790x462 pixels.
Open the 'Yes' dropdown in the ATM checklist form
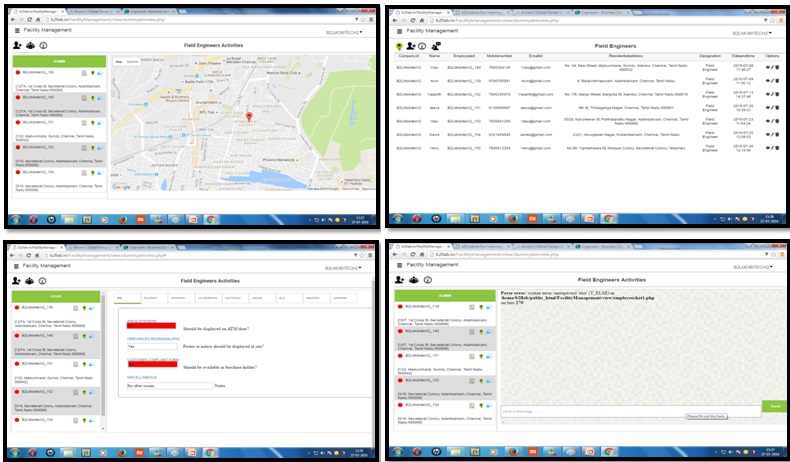tap(150, 345)
